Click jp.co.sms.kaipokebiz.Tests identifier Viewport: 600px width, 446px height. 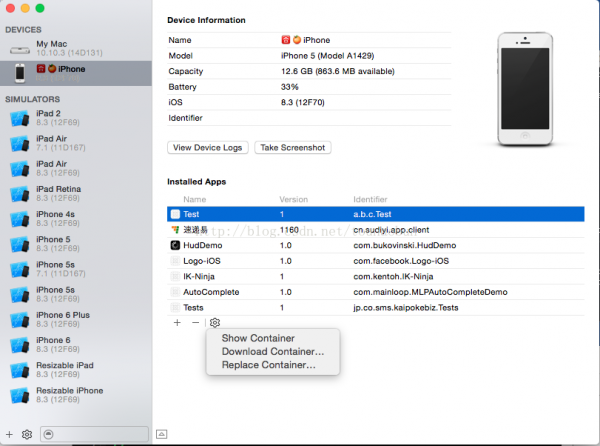pos(406,308)
